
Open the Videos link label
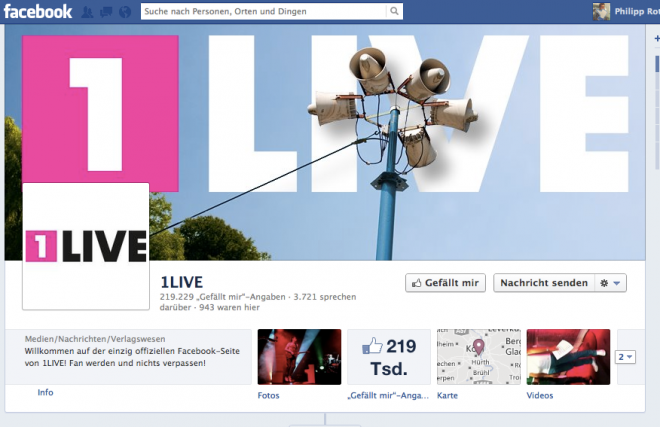[x=540, y=395]
